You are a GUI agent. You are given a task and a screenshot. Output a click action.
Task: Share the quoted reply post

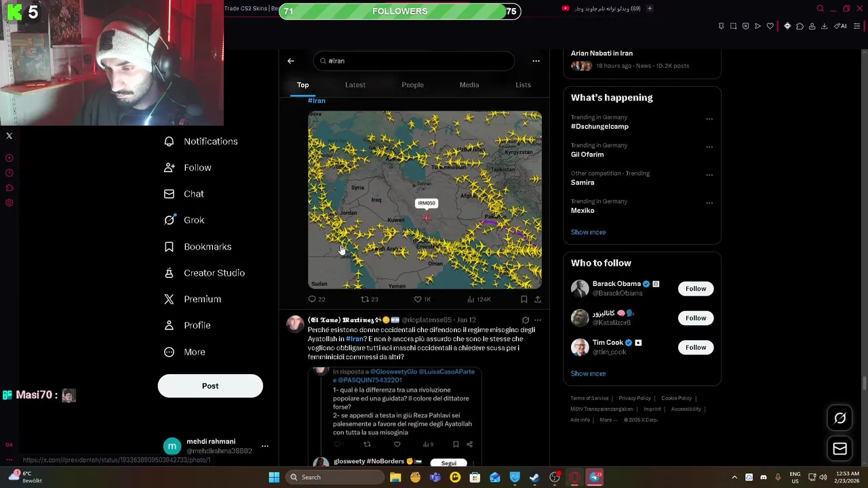469,445
